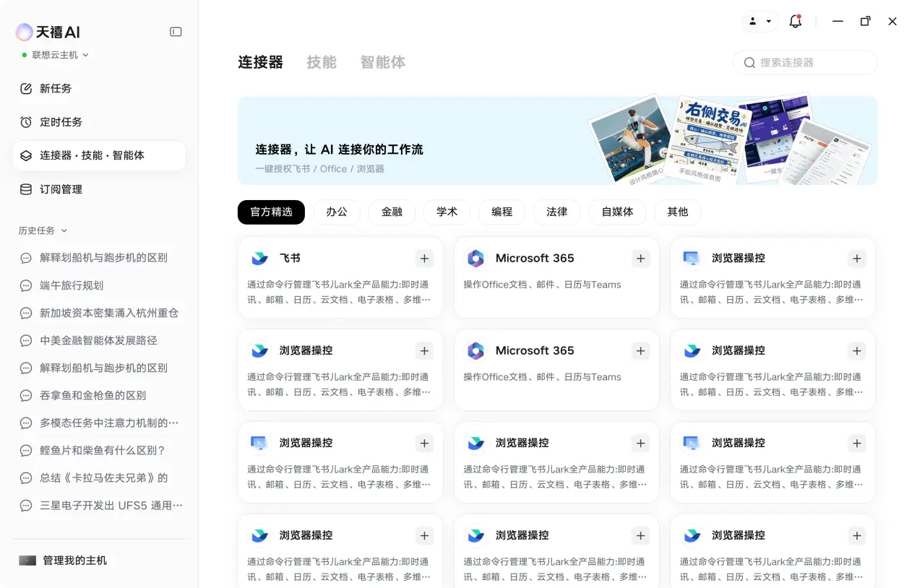
Task: Click banner subtitle 一键授权飞书 / Office / 浏览器
Action: 319,168
